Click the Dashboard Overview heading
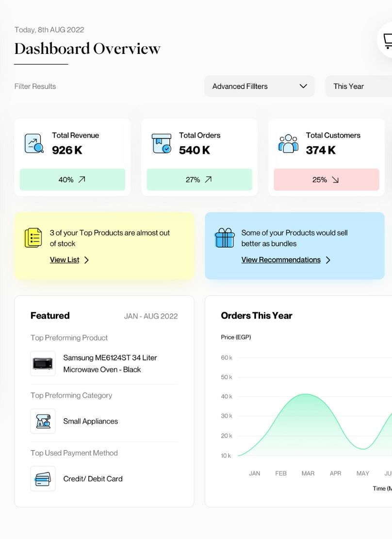Viewport: 392px width, 539px height. coord(87,49)
